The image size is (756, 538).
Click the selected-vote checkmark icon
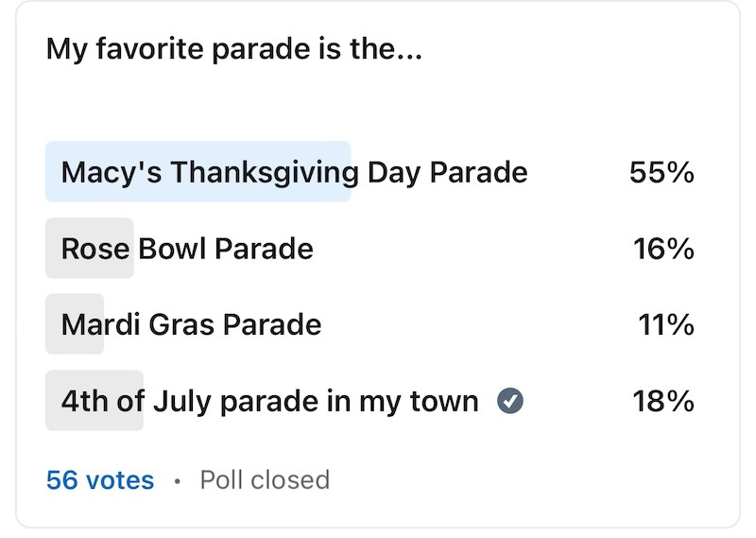click(x=510, y=401)
